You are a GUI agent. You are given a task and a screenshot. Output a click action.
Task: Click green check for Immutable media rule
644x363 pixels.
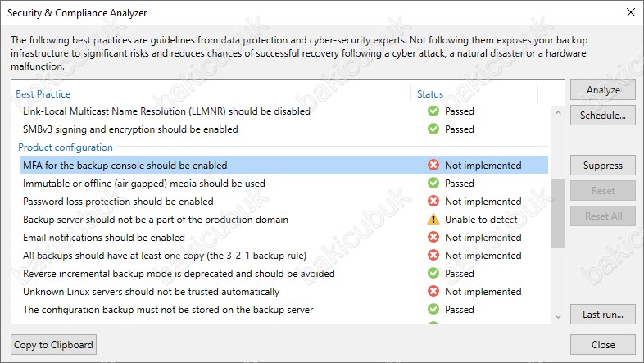click(x=433, y=184)
